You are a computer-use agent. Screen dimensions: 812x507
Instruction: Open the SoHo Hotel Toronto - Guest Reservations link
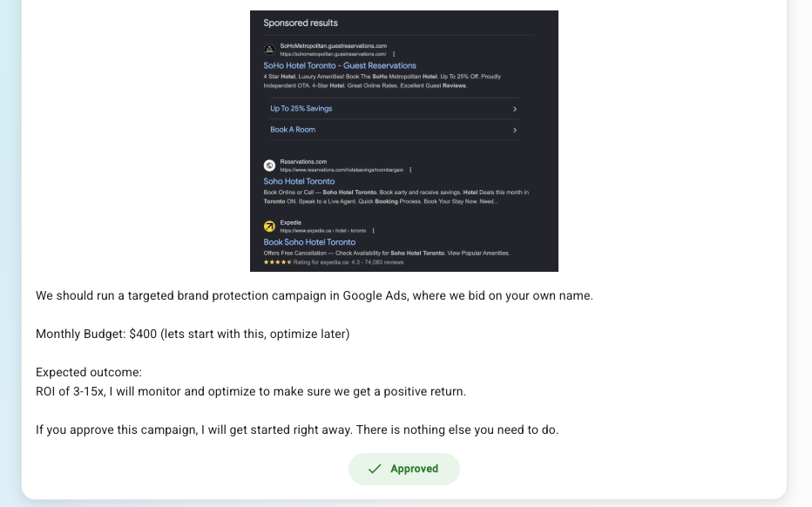(340, 65)
